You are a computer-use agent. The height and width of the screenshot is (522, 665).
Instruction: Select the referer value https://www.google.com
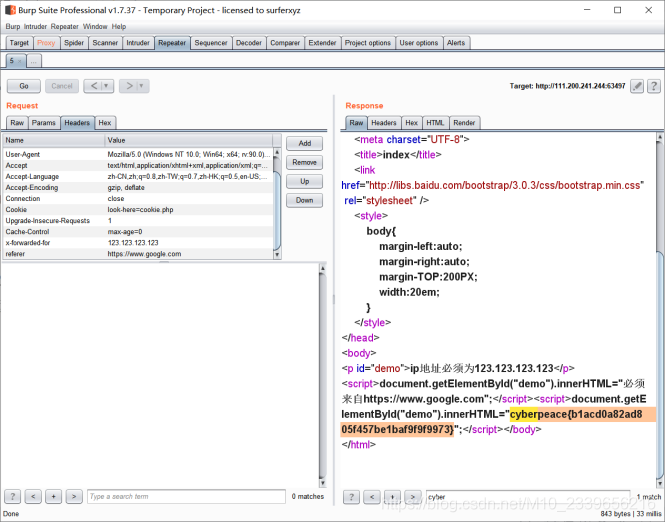(144, 254)
